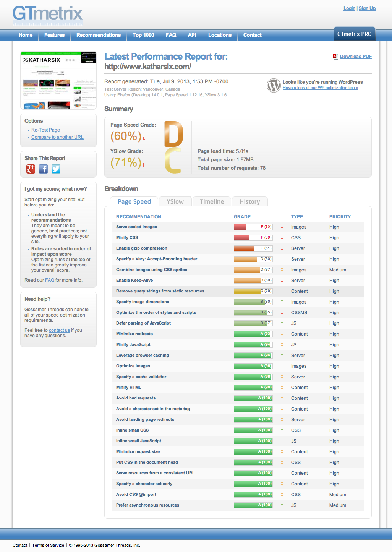Click the Remove query strings C (70) bar
Image resolution: width=392 pixels, height=552 pixels.
coord(253,291)
